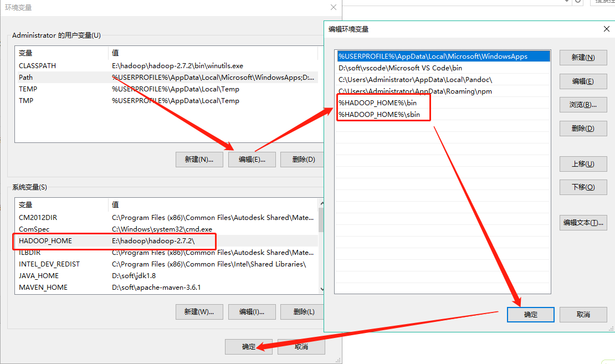The height and width of the screenshot is (364, 615).
Task: Click 取消 in the Edit Environment Variable dialog
Action: pos(583,315)
